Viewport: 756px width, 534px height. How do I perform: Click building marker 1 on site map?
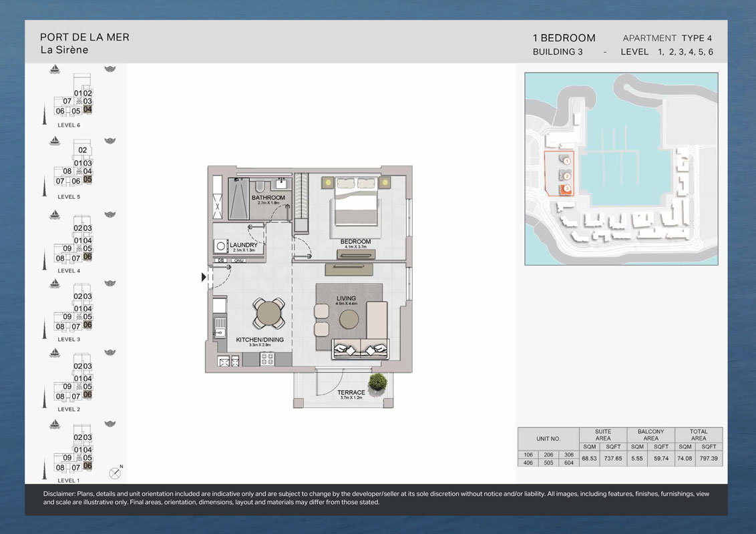pyautogui.click(x=566, y=161)
